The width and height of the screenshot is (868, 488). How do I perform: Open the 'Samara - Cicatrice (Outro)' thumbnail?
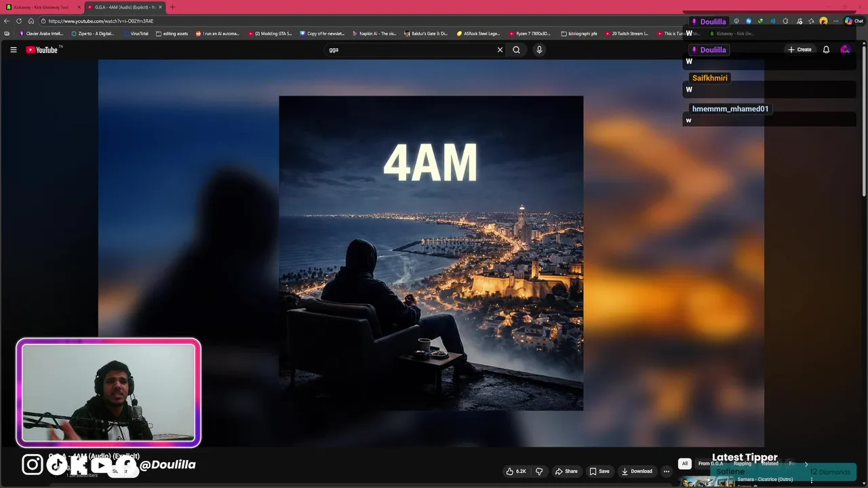[707, 482]
